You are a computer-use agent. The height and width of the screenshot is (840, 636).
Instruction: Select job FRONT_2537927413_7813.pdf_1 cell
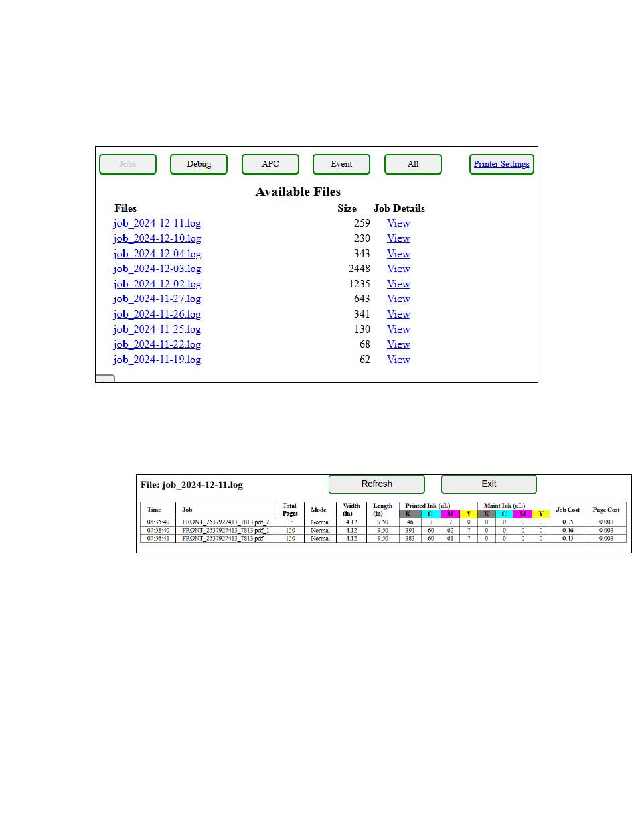(x=226, y=531)
